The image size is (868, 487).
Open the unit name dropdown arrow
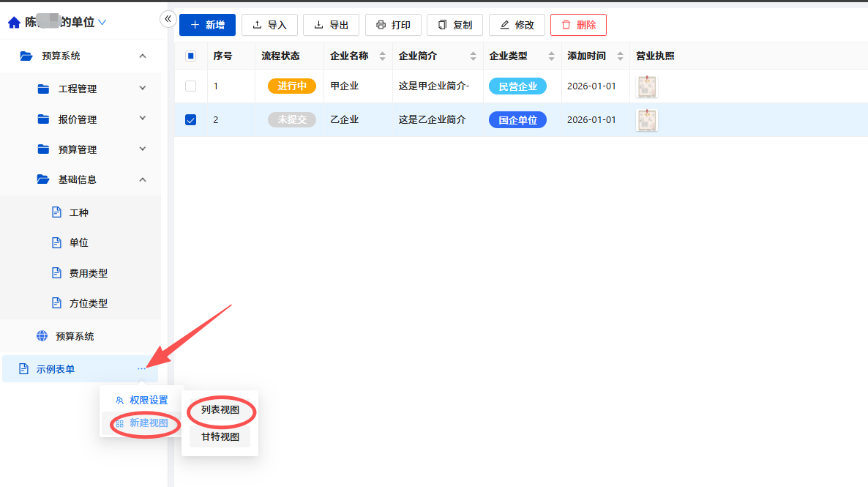coord(102,22)
